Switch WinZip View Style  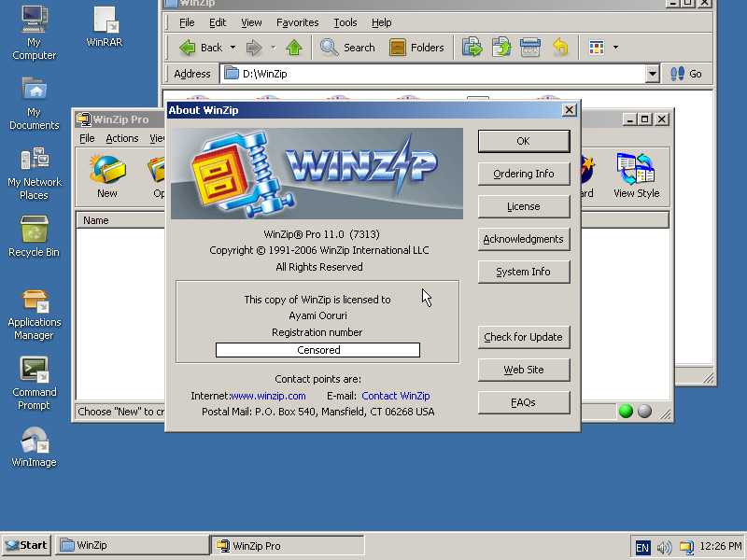[x=636, y=177]
